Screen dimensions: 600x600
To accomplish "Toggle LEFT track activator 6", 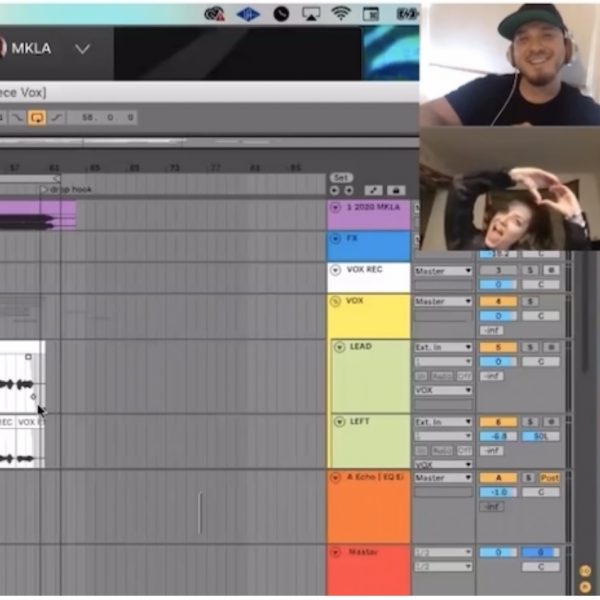I will click(498, 422).
